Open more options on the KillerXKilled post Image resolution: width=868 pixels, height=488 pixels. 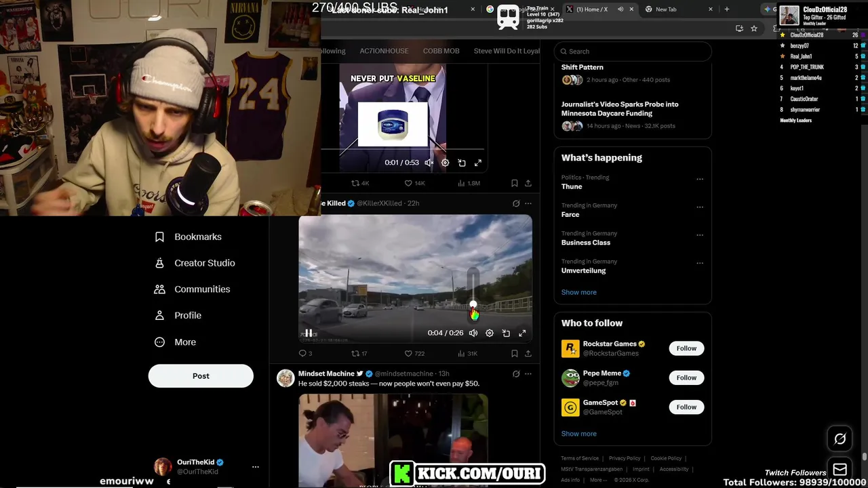click(x=528, y=203)
